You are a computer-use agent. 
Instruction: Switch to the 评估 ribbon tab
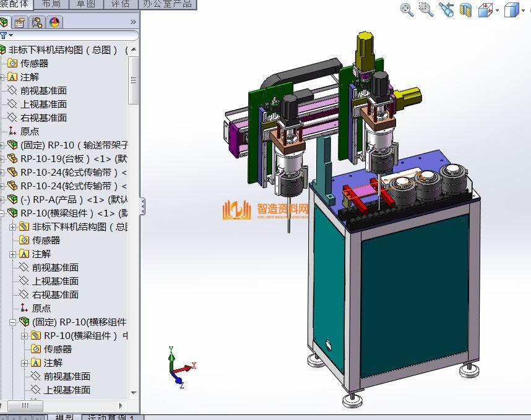120,4
